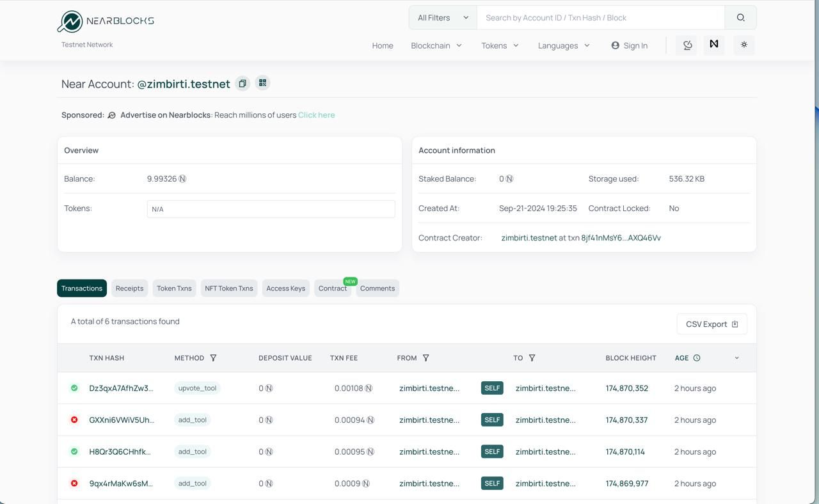Open transaction Dz3qxA7AfhZw3 hash
819x504 pixels.
pyautogui.click(x=121, y=388)
